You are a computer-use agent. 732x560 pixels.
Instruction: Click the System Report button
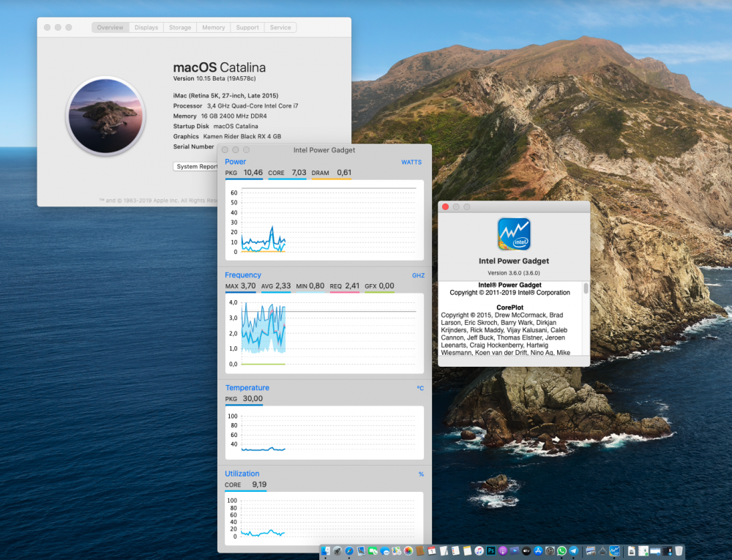coord(196,167)
